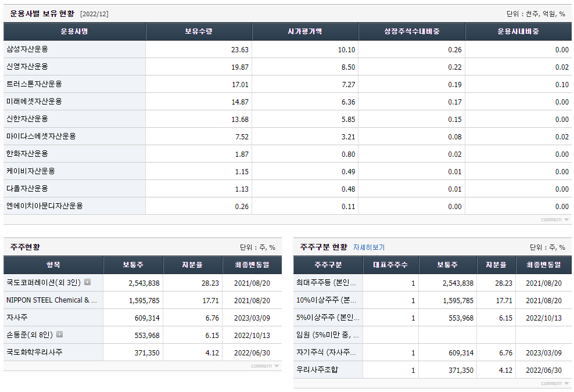Click the 주주구분 현황 section title
The image size is (574, 392).
324,247
